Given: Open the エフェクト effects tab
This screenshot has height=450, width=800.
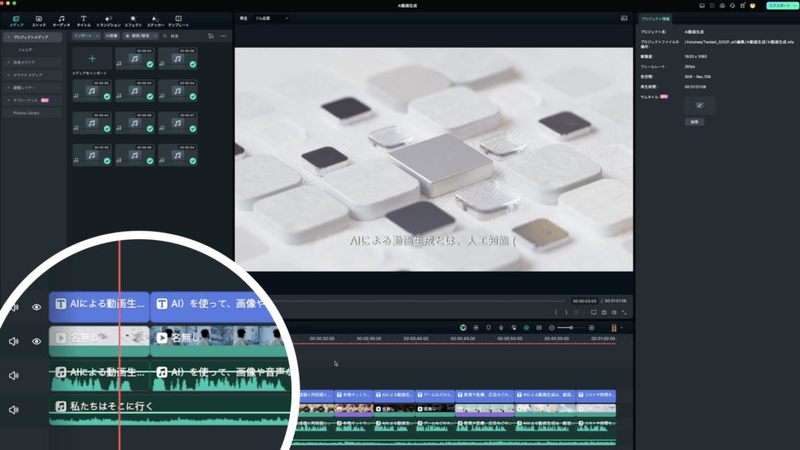Looking at the screenshot, I should (x=133, y=21).
